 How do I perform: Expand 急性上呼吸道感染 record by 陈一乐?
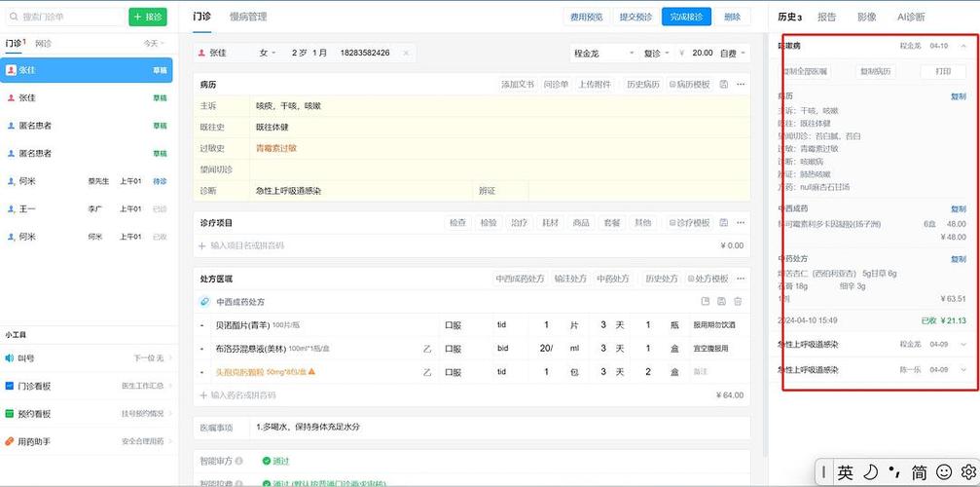[963, 370]
